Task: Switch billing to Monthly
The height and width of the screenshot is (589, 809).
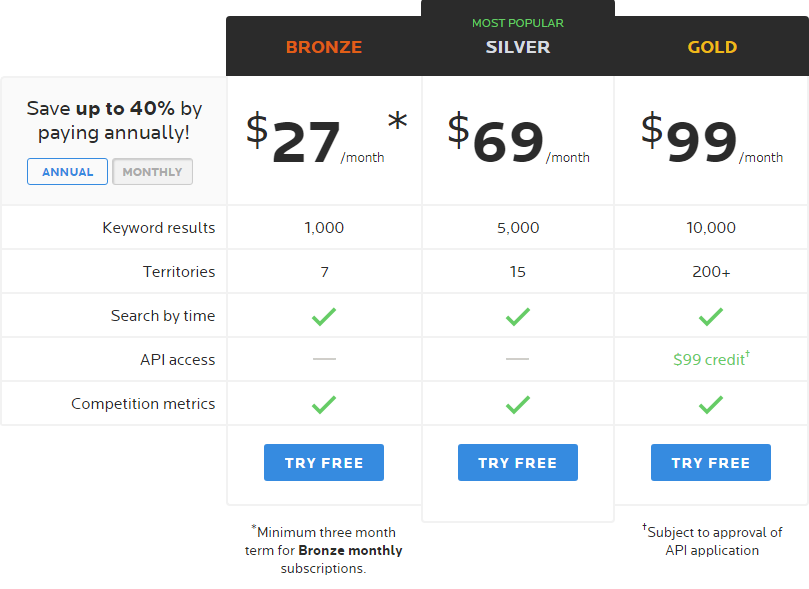Action: click(153, 172)
